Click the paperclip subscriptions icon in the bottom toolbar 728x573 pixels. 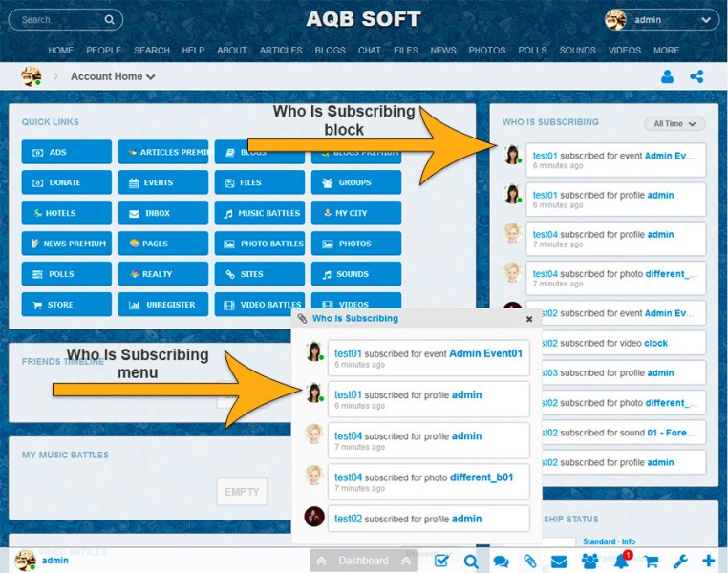(530, 562)
